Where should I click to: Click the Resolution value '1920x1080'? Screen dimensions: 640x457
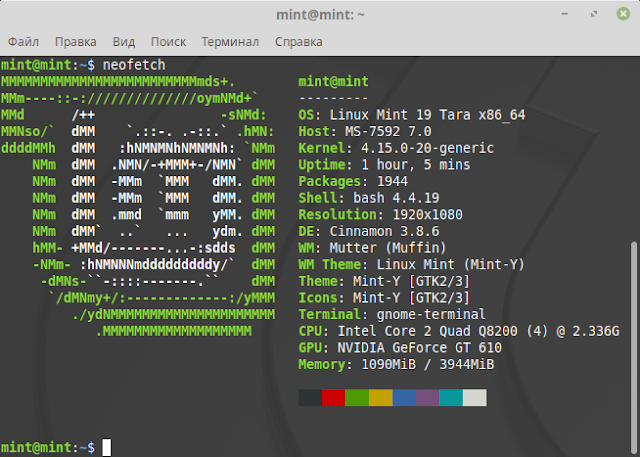coord(427,215)
